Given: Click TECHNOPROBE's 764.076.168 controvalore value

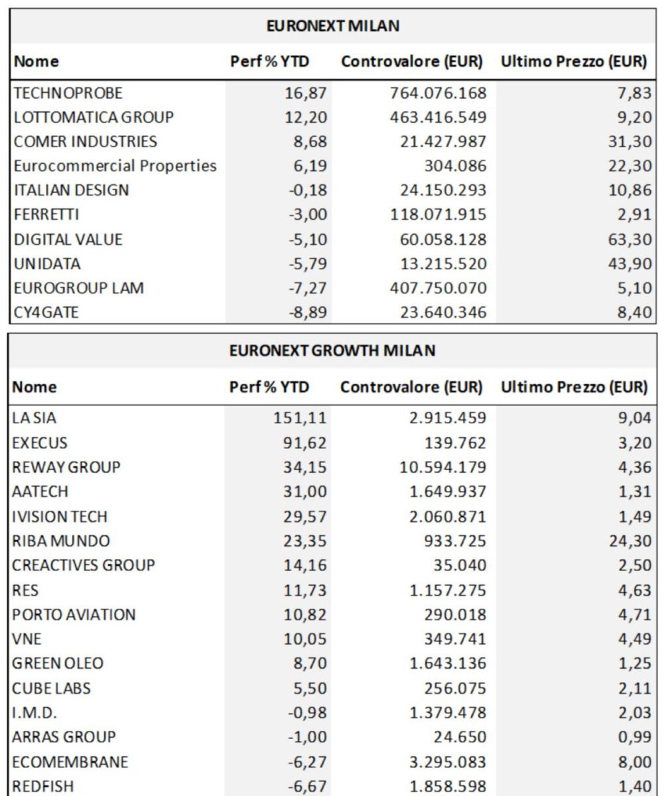Looking at the screenshot, I should coord(438,93).
